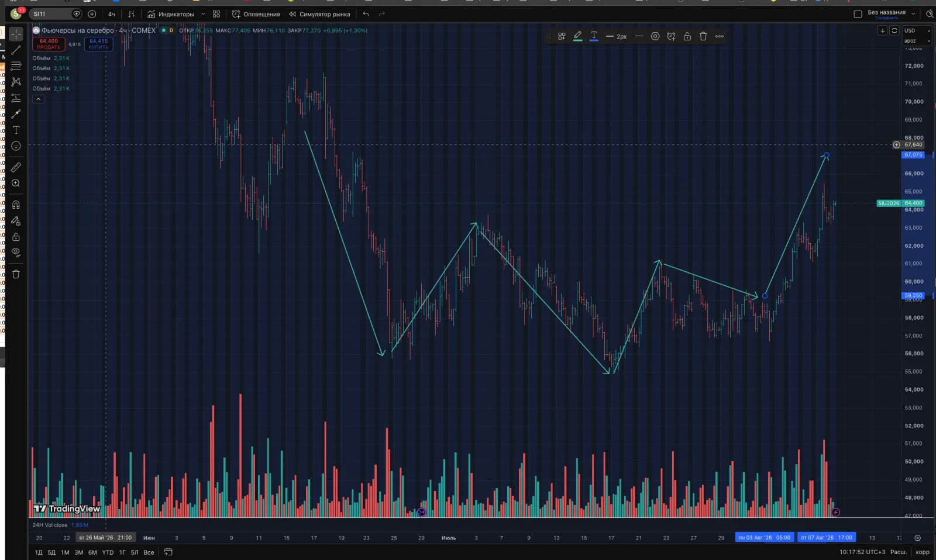Select the brush drawing tool
The image size is (936, 560).
click(16, 114)
